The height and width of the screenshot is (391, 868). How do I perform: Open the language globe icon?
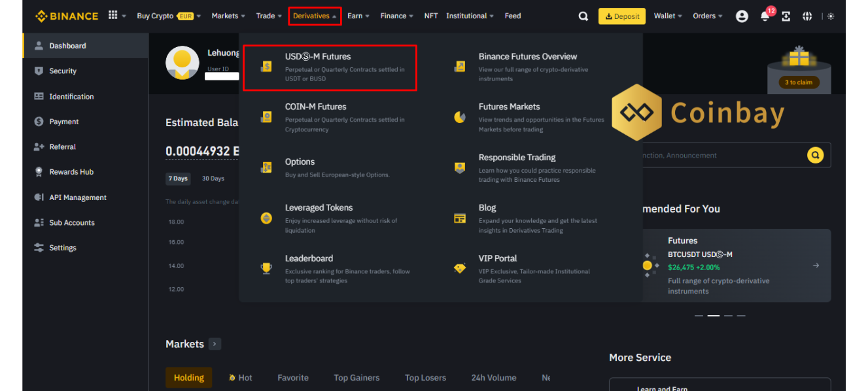(x=807, y=16)
